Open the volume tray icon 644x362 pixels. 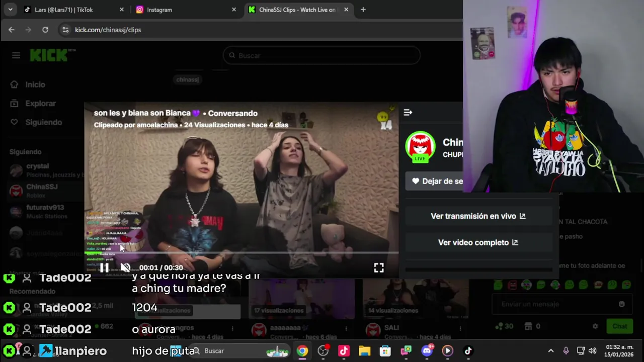click(593, 351)
